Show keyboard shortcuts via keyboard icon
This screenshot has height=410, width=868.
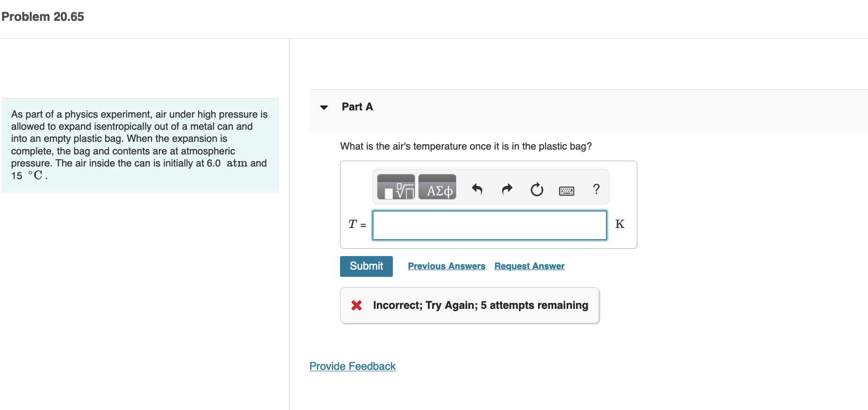(x=567, y=190)
